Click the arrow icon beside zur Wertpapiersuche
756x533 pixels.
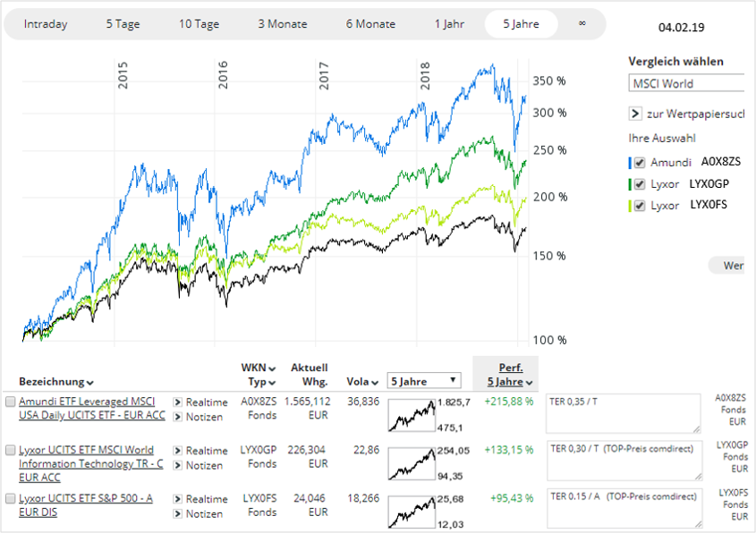pyautogui.click(x=635, y=114)
